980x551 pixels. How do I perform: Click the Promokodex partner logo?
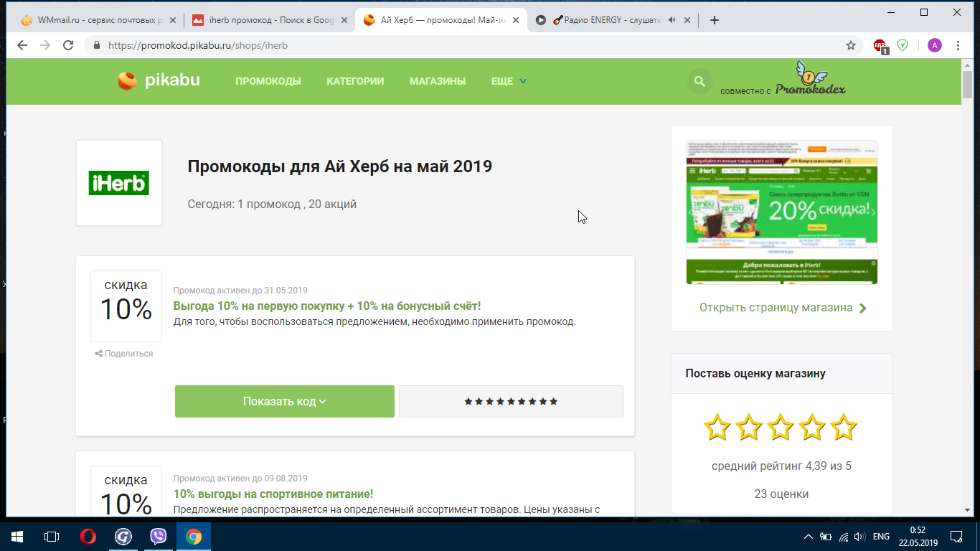pos(811,80)
